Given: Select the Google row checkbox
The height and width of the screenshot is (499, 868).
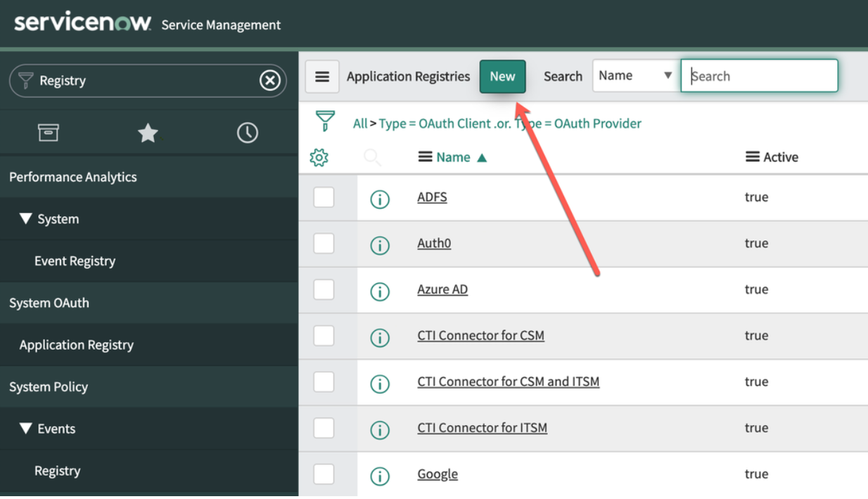Looking at the screenshot, I should (324, 474).
